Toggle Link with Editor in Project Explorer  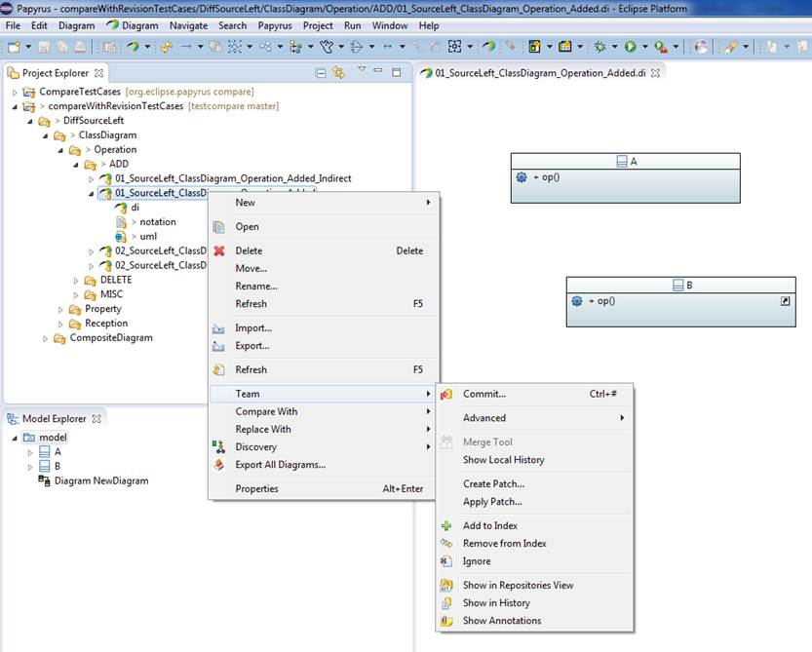coord(338,72)
